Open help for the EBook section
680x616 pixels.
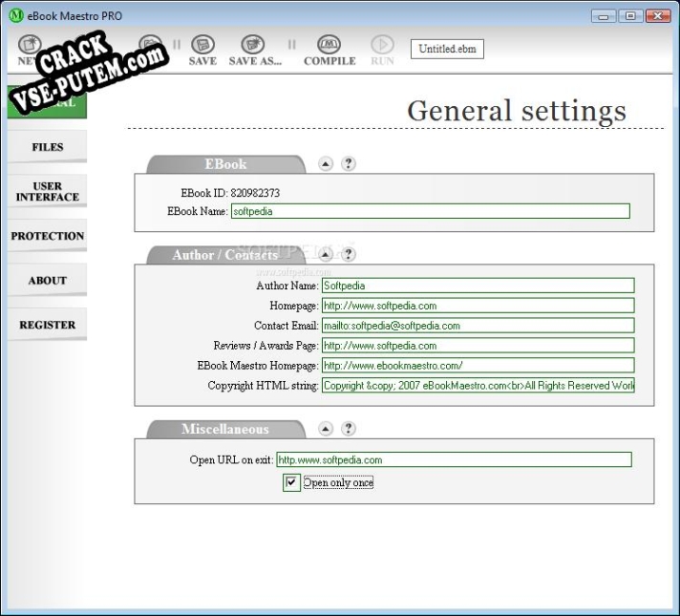349,163
